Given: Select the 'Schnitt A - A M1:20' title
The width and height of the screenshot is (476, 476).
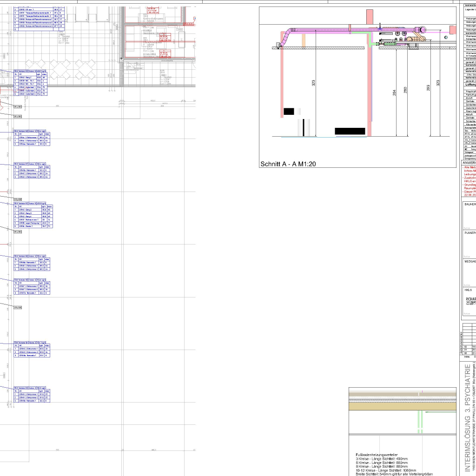Looking at the screenshot, I should (x=288, y=164).
